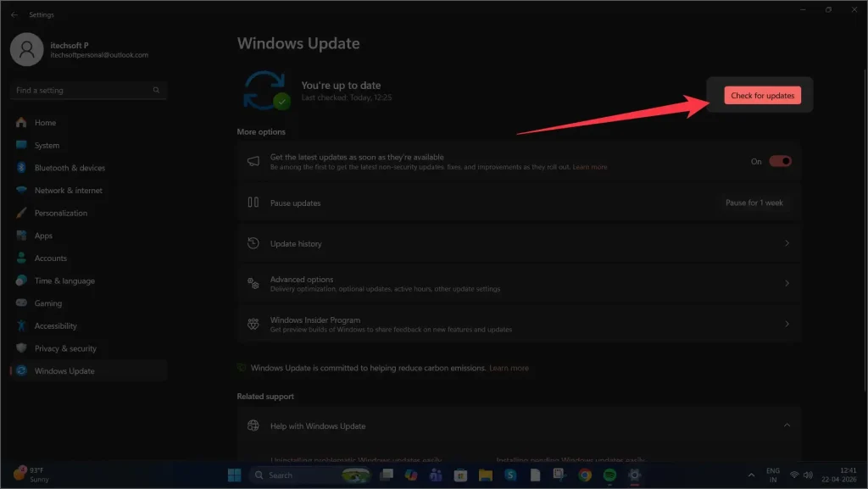Viewport: 868px width, 489px height.
Task: Open Learn more link for latest updates
Action: 590,167
